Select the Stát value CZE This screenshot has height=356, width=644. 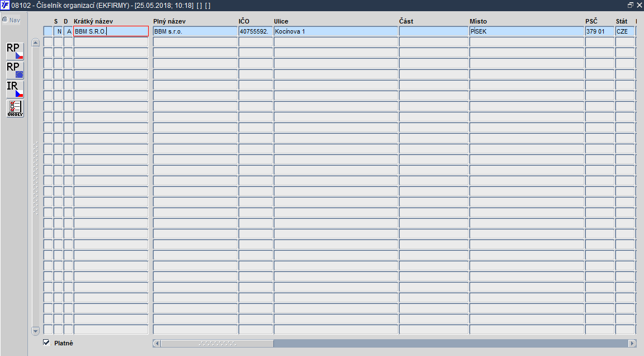[624, 31]
